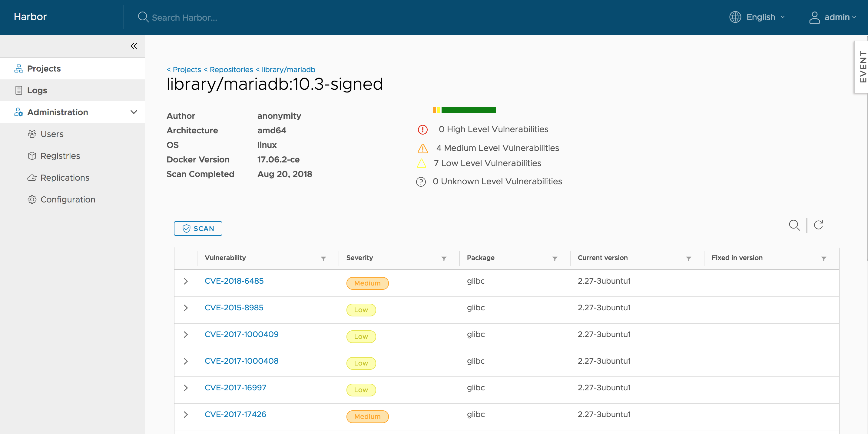Filter the Current version column

click(688, 258)
